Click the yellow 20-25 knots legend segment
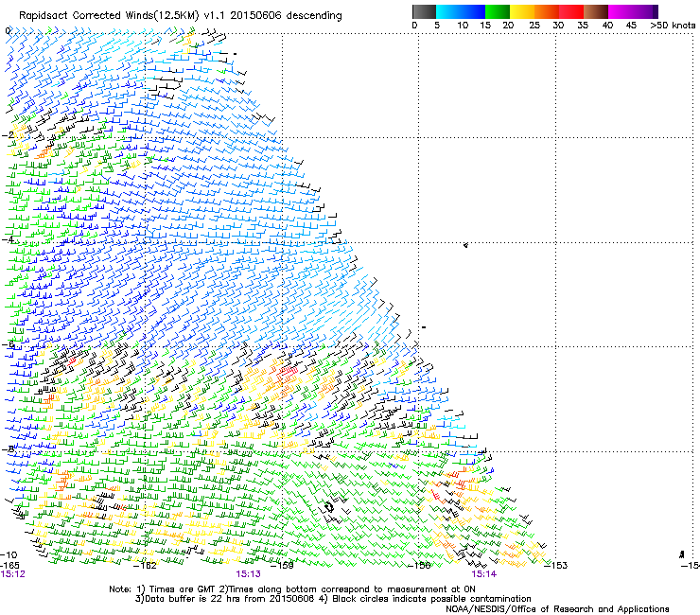This screenshot has width=700, height=615. point(522,11)
